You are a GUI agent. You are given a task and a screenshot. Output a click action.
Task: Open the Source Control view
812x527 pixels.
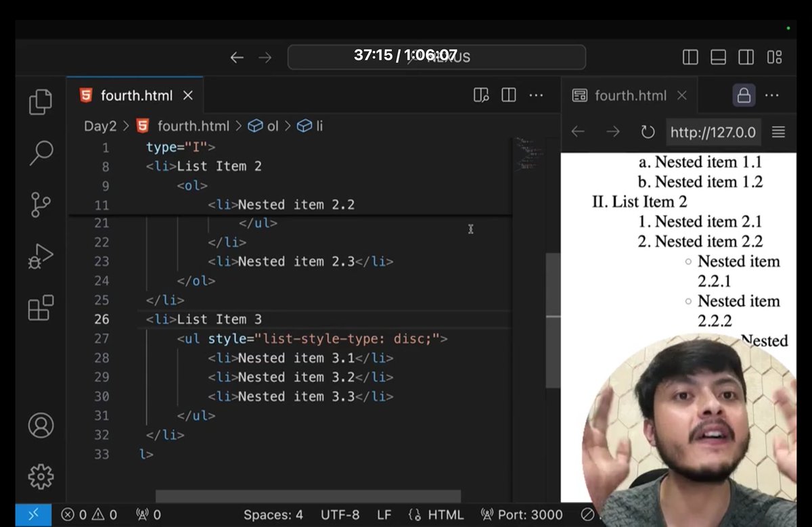pyautogui.click(x=41, y=204)
